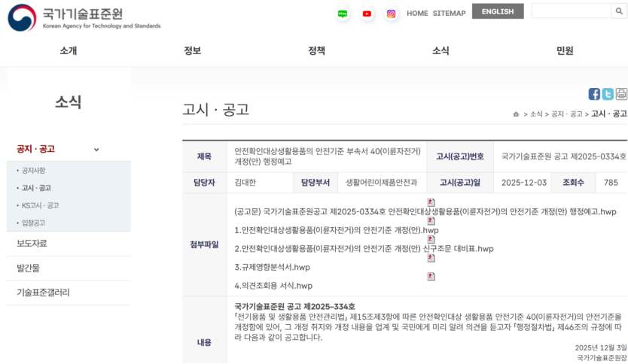The height and width of the screenshot is (364, 628).
Task: Select department text 생활어린이제품안전과
Action: [x=381, y=183]
